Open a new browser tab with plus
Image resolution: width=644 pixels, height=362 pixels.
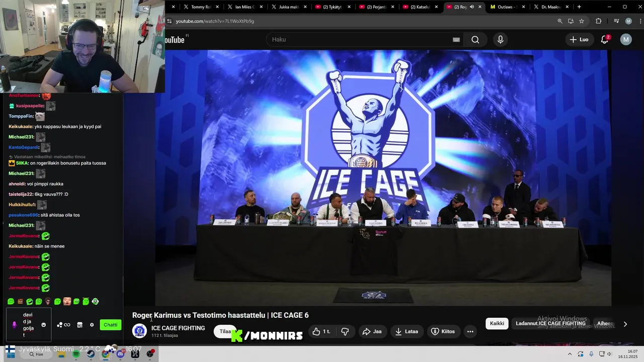[579, 7]
